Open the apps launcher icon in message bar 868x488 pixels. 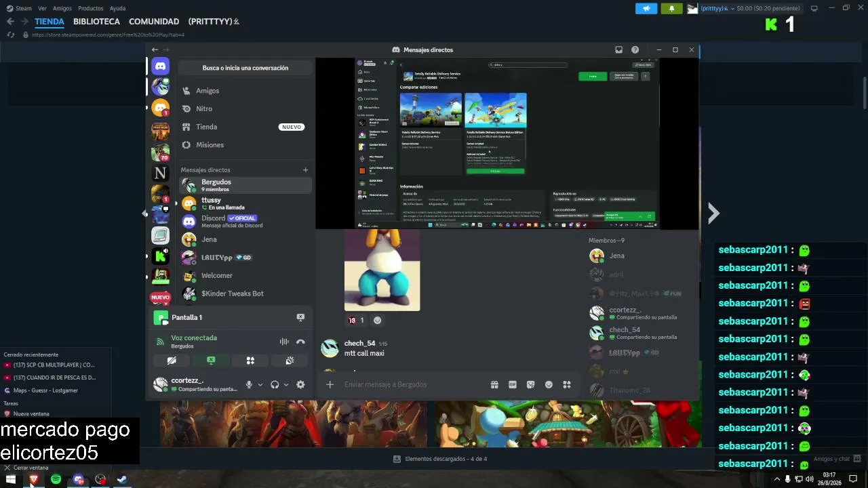[x=567, y=384]
